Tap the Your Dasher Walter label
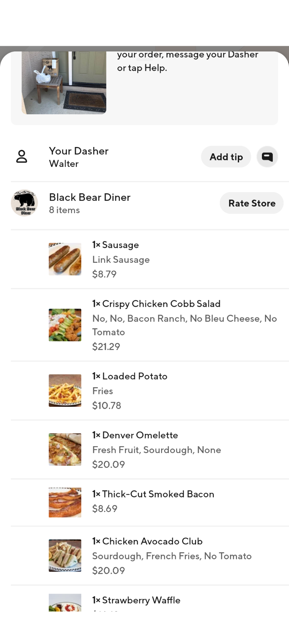289x644 pixels. pyautogui.click(x=79, y=157)
